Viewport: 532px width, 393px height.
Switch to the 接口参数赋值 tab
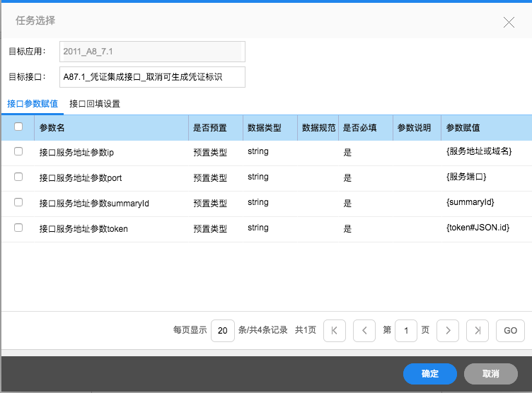click(33, 104)
